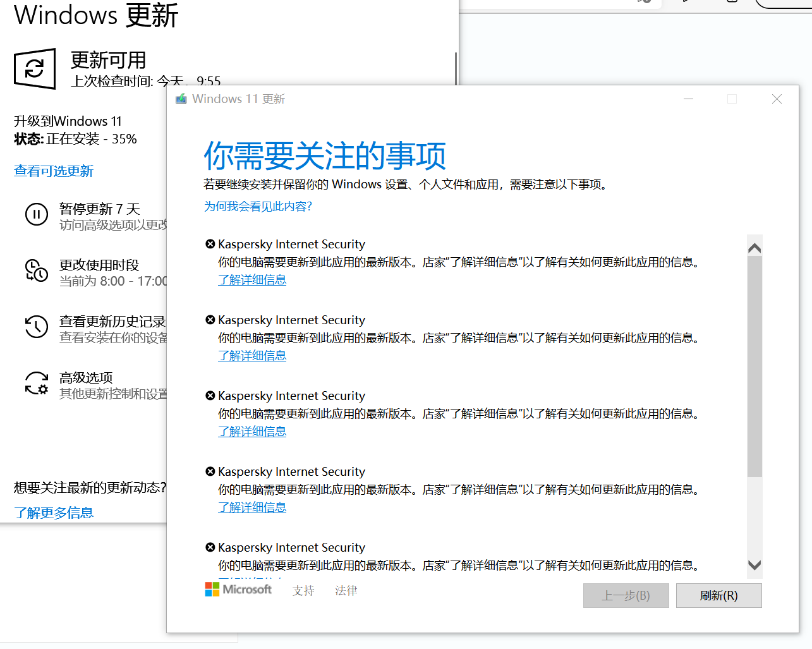Image resolution: width=812 pixels, height=649 pixels.
Task: Select the 更改使用时段 option
Action: 95,272
